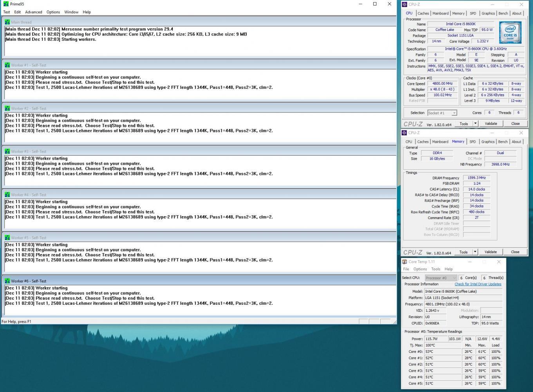Screen dimensions: 533x392
Task: Switch to About tab in upper CPU-Z
Action: [517, 13]
